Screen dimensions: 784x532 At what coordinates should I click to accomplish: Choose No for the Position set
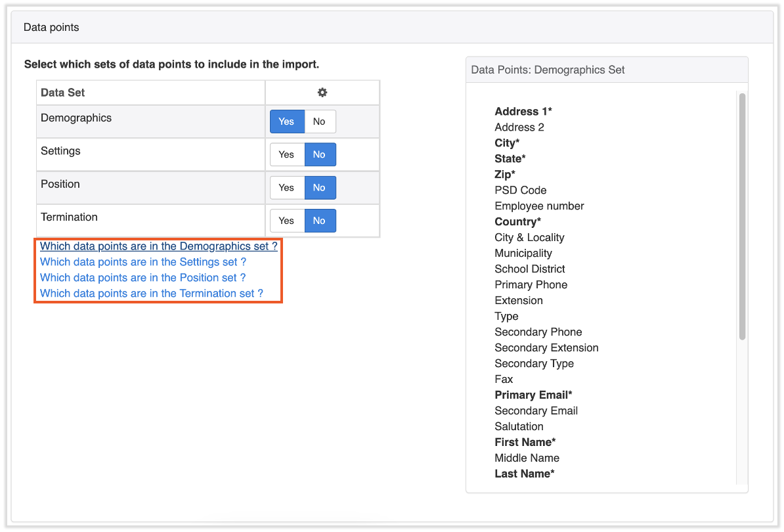[x=319, y=188]
